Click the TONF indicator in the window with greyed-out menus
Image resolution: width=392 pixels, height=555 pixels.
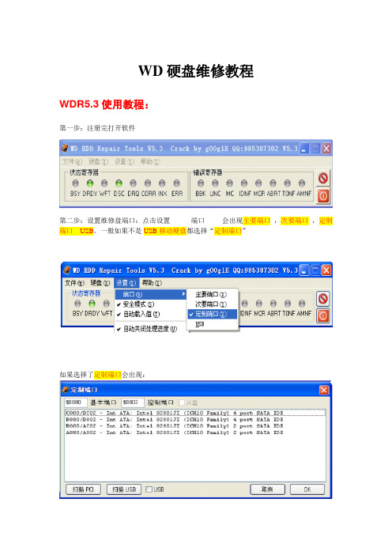click(287, 183)
